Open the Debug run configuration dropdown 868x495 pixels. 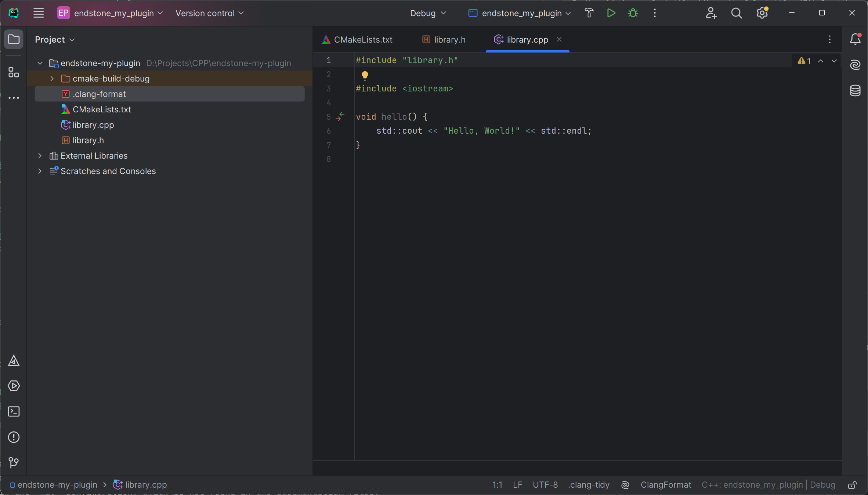(x=427, y=13)
